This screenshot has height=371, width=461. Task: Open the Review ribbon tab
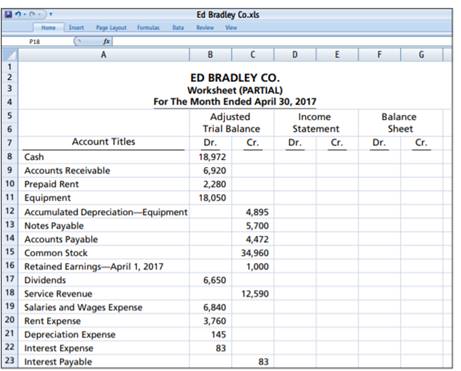(205, 28)
